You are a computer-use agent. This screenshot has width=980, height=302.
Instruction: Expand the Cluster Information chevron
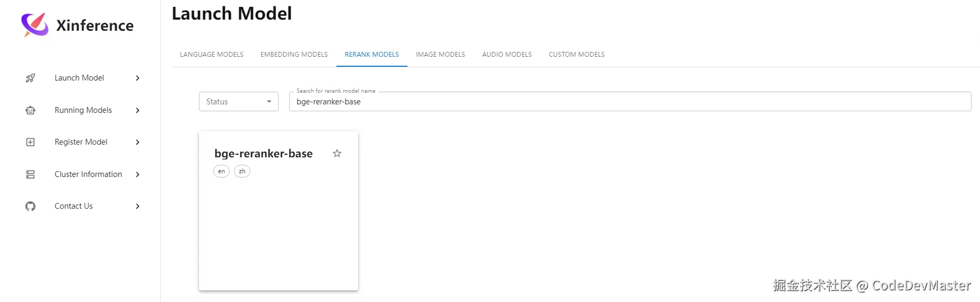pos(137,174)
